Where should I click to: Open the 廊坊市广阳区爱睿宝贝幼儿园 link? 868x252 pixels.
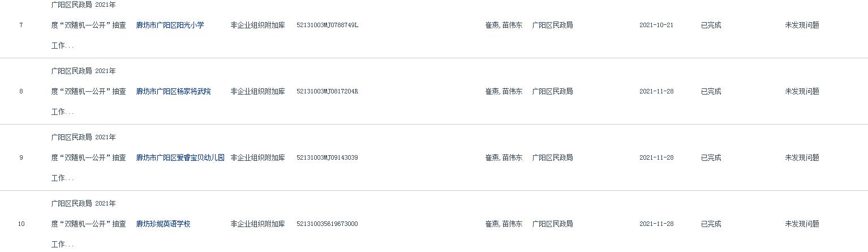coord(180,157)
